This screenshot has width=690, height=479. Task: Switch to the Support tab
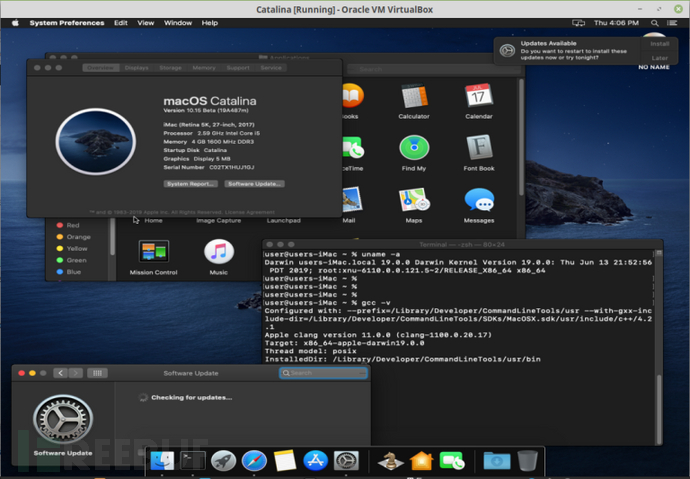[x=238, y=68]
